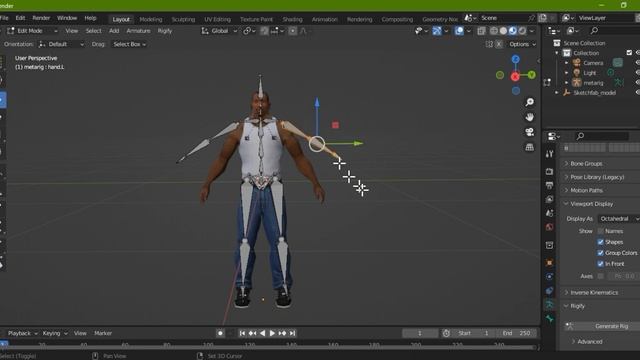The width and height of the screenshot is (640, 360).
Task: Select material preview shading icon
Action: point(513,31)
